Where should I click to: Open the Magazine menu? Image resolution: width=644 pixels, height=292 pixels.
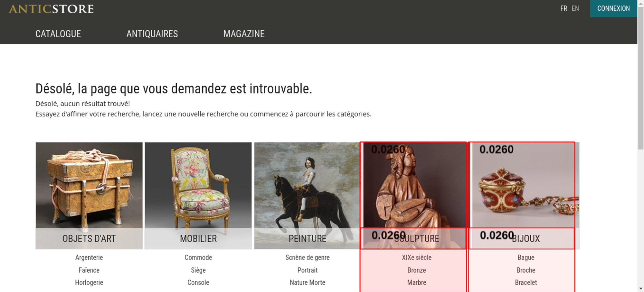click(x=244, y=34)
